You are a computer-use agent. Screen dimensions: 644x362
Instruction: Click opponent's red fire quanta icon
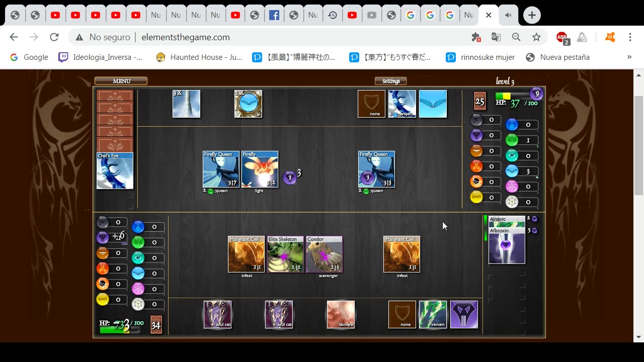point(476,166)
